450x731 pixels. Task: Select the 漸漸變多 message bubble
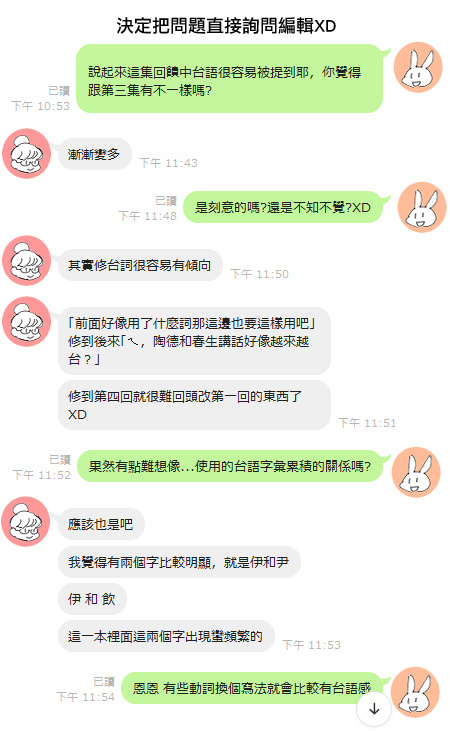point(94,154)
